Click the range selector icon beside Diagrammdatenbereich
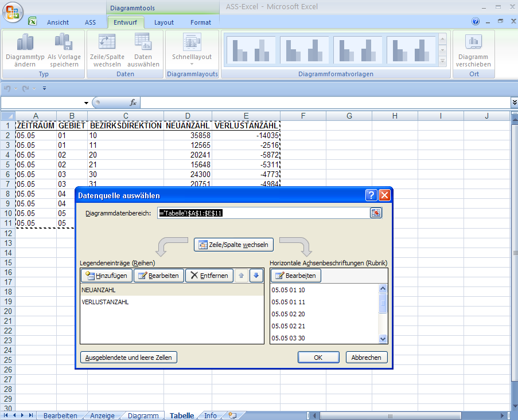 (x=376, y=213)
